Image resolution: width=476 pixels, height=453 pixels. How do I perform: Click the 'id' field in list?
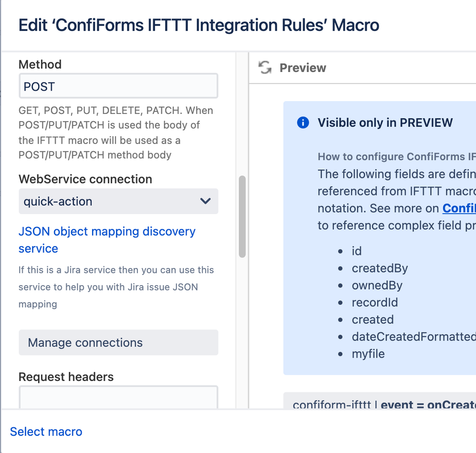click(x=357, y=251)
